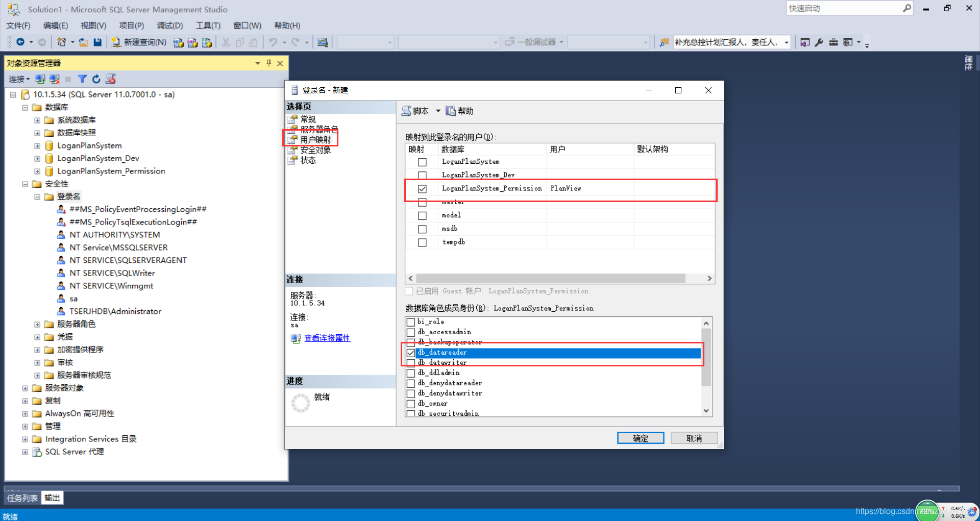
Task: Check the LoganPlanSystem_Dev mapping checkbox
Action: (422, 176)
